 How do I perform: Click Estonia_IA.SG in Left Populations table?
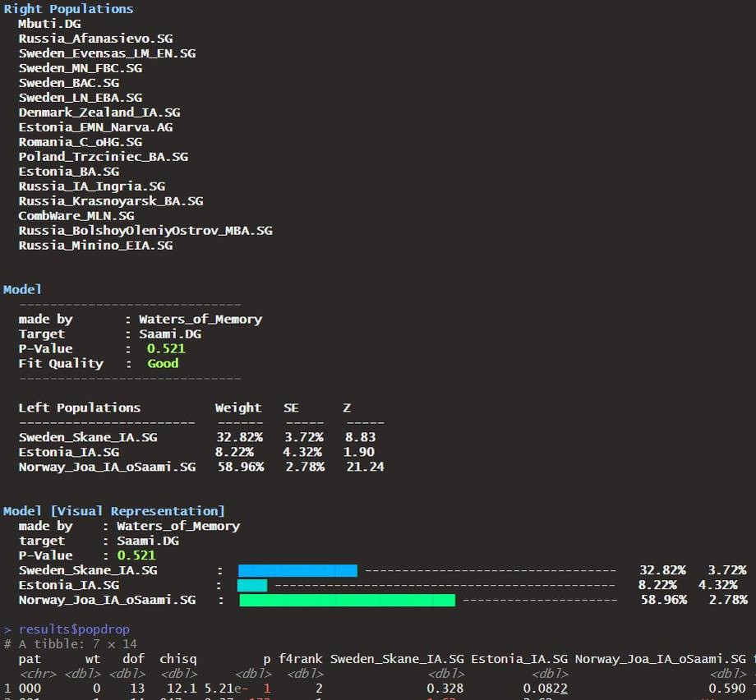69,452
